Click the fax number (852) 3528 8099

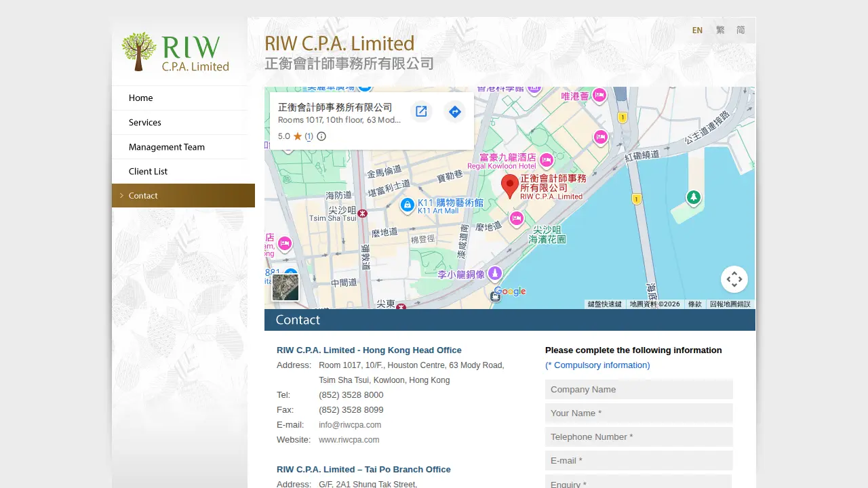[351, 410]
